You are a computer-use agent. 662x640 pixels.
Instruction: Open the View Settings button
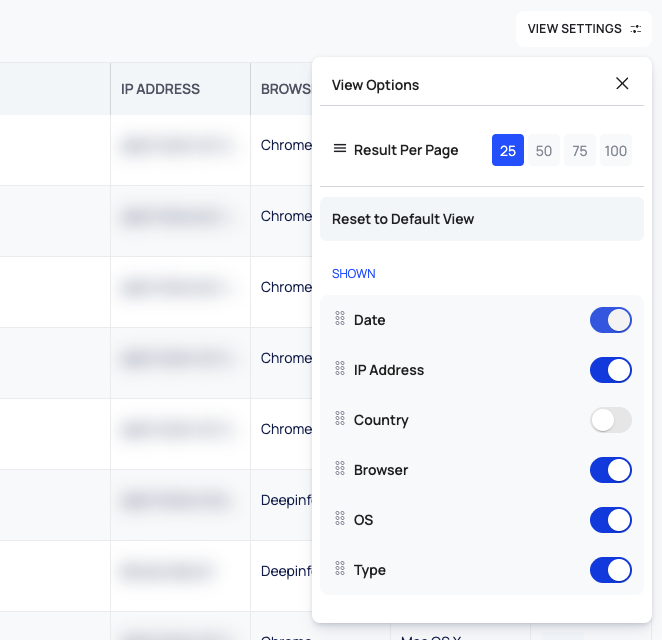point(584,29)
